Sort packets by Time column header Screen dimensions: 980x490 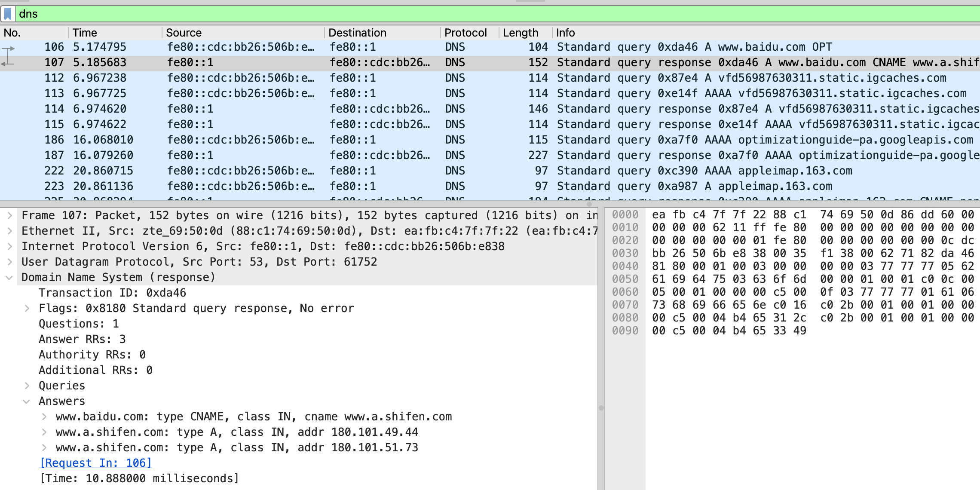[x=85, y=33]
